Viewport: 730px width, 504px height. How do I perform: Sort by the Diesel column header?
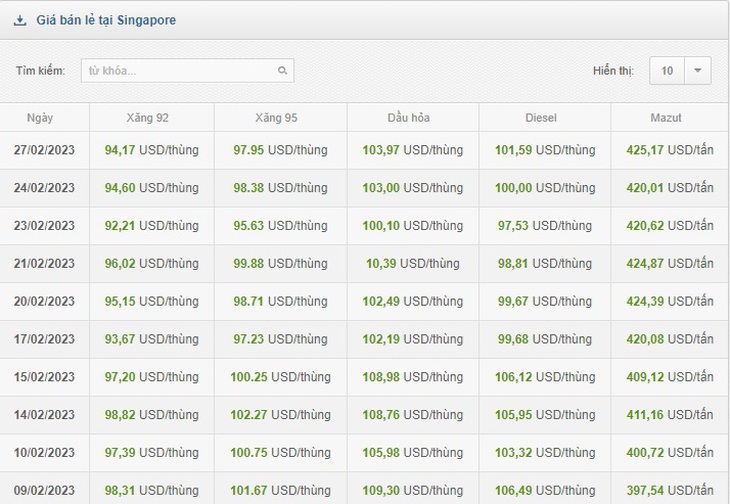pyautogui.click(x=541, y=118)
